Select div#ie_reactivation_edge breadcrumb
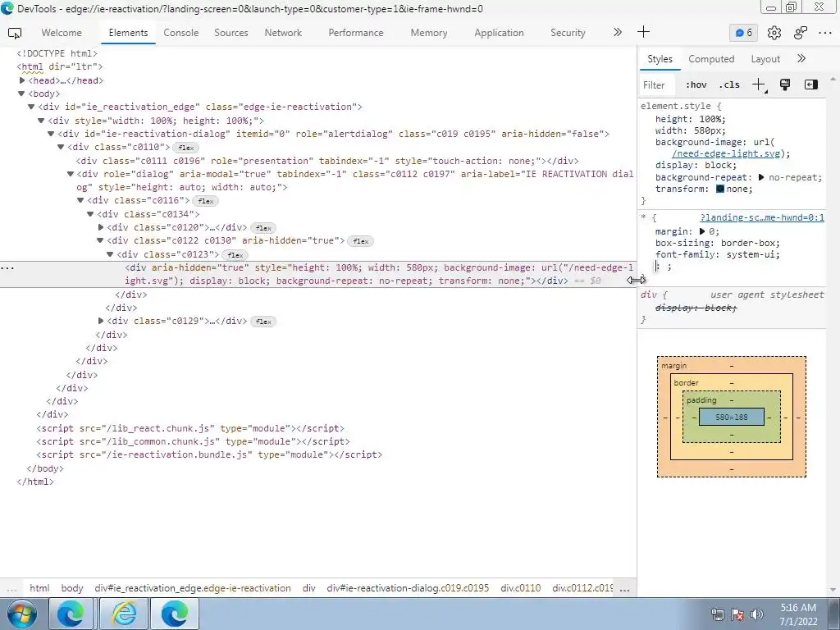 [193, 588]
